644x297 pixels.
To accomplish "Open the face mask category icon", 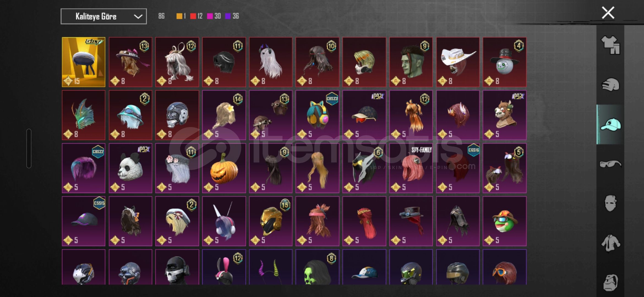I will (610, 203).
